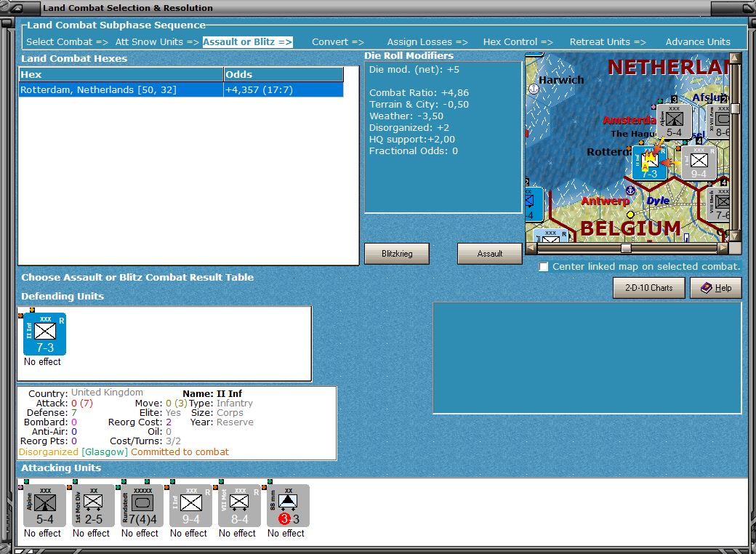Click the Country: United Kingdom detail
Viewport: 756px width, 554px height.
(x=85, y=393)
